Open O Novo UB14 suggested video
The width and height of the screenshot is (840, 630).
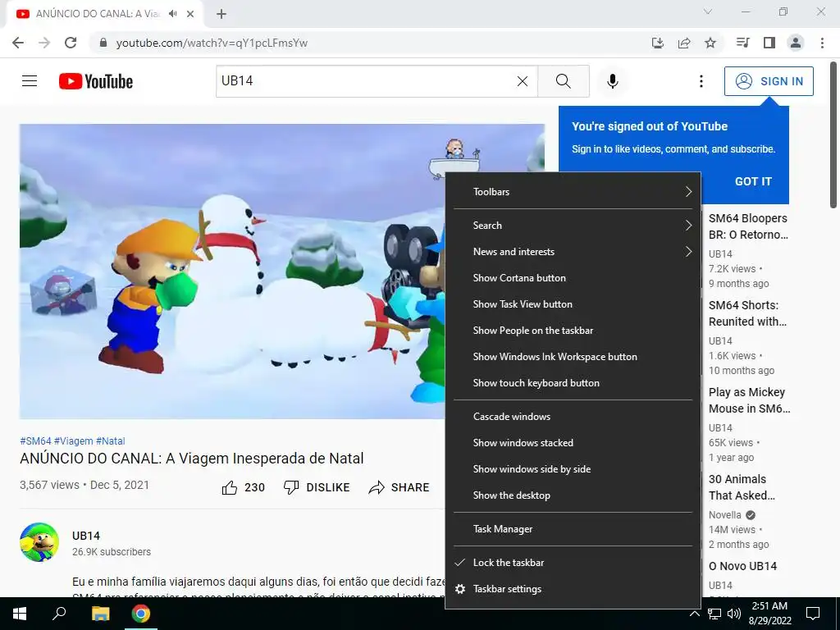click(x=742, y=566)
